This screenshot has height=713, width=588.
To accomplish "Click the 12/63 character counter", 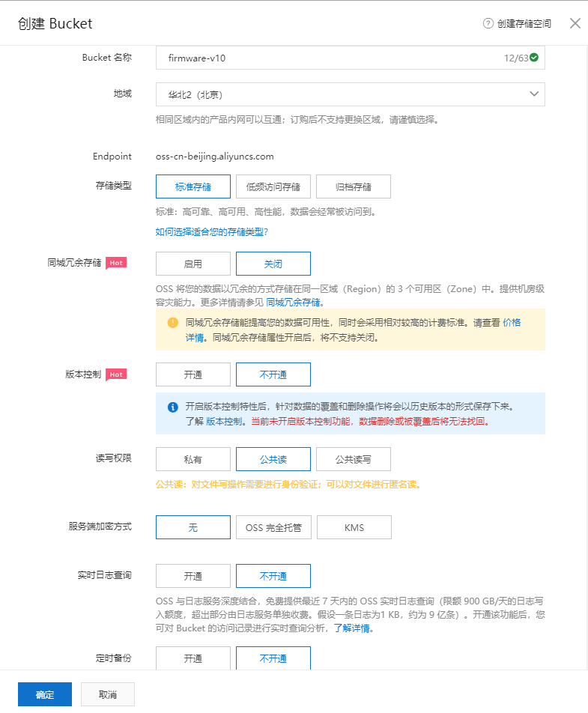I will tap(516, 58).
